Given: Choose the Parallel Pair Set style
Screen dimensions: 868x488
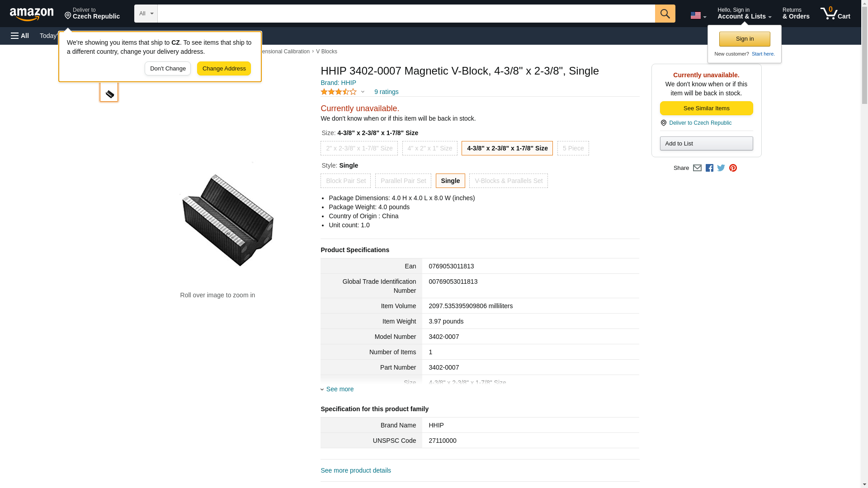Looking at the screenshot, I should pos(403,181).
